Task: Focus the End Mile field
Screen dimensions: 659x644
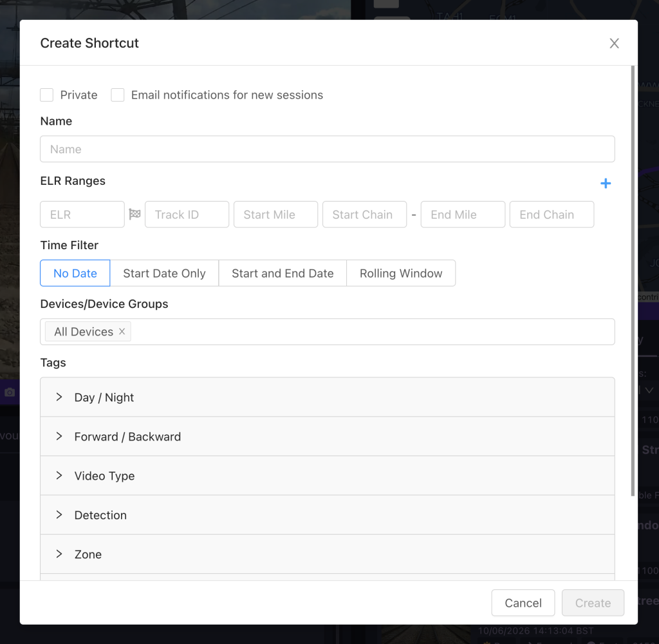Action: [463, 214]
